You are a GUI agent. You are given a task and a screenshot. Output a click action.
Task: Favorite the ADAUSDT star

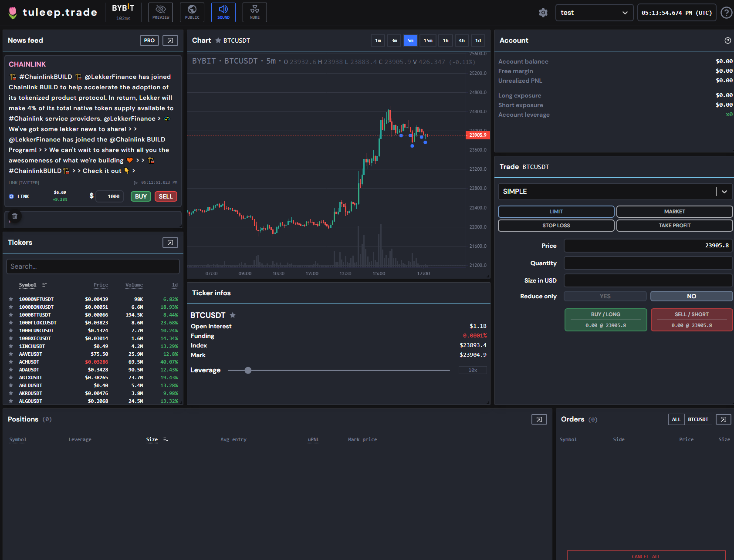click(11, 370)
